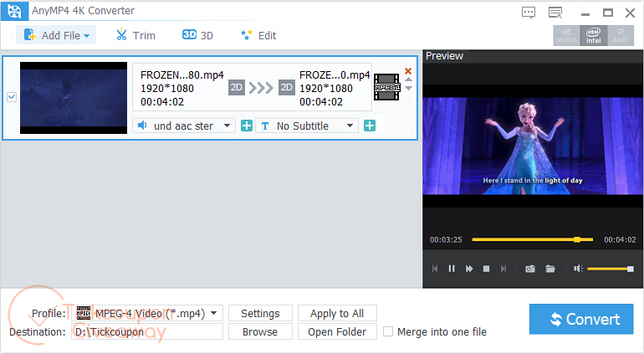
Task: Stop the preview playback
Action: point(486,269)
